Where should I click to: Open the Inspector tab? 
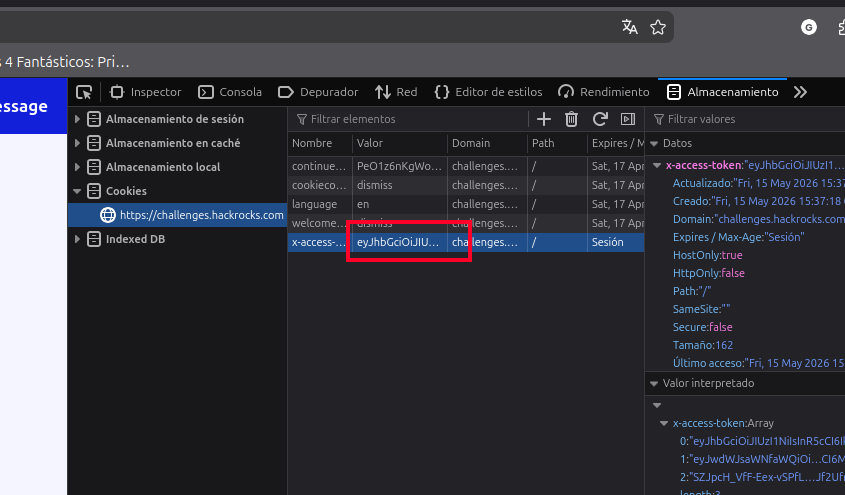[x=146, y=92]
